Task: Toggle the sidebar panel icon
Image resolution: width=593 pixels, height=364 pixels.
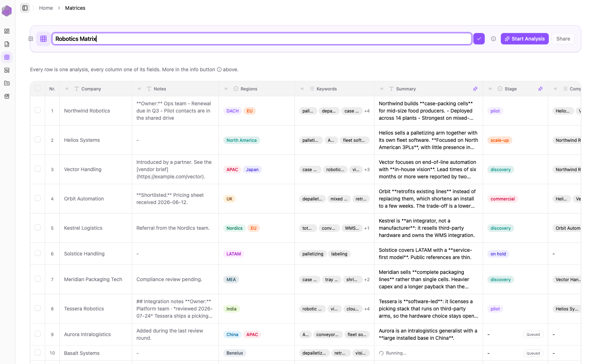Action: tap(25, 8)
